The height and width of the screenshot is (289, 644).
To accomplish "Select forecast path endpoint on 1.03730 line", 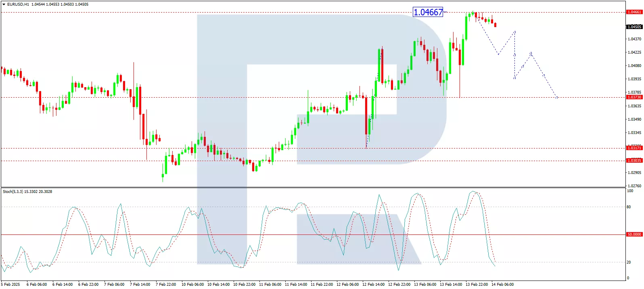I will (x=557, y=97).
